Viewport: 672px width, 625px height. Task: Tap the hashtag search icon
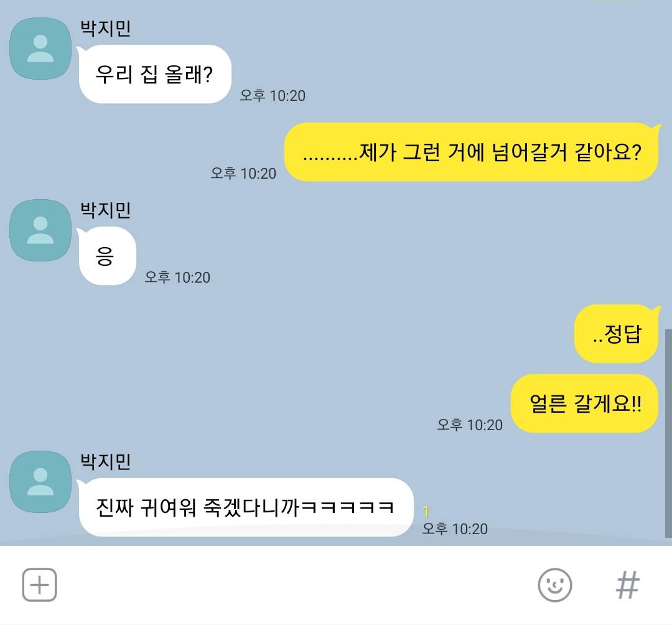pos(627,585)
